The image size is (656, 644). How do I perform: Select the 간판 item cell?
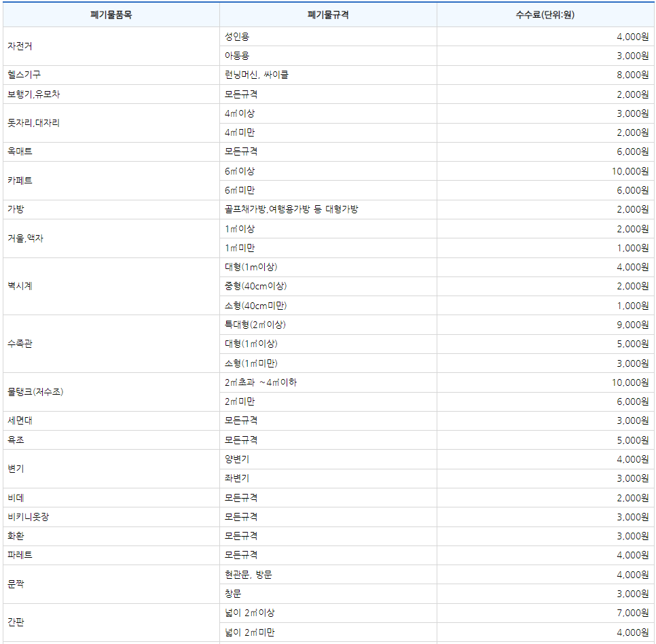pyautogui.click(x=111, y=623)
